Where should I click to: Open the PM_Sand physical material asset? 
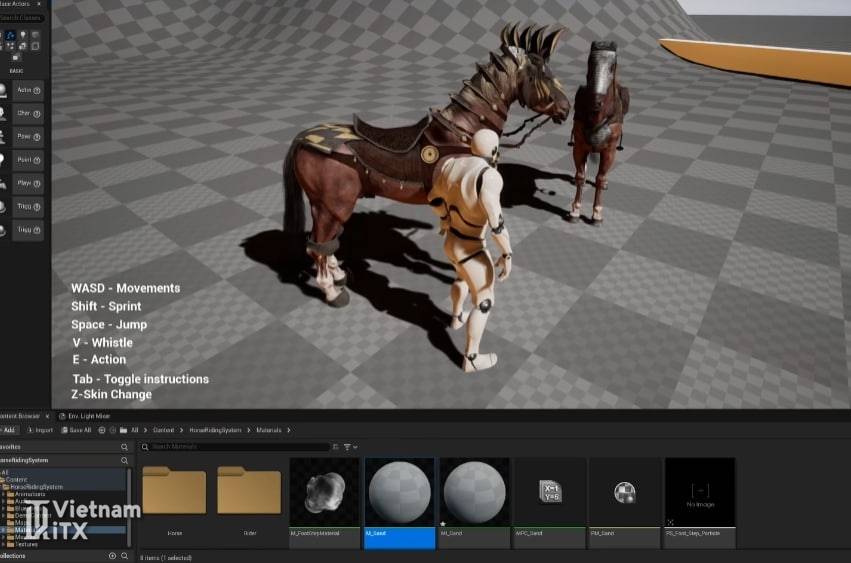(x=624, y=491)
